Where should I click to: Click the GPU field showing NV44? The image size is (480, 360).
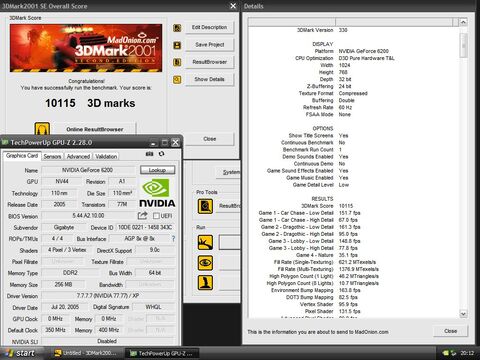[62, 181]
